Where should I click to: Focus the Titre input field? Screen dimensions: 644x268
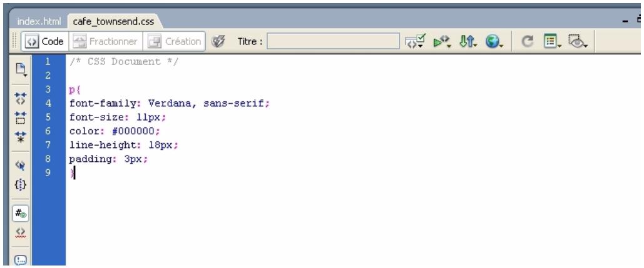(x=333, y=41)
